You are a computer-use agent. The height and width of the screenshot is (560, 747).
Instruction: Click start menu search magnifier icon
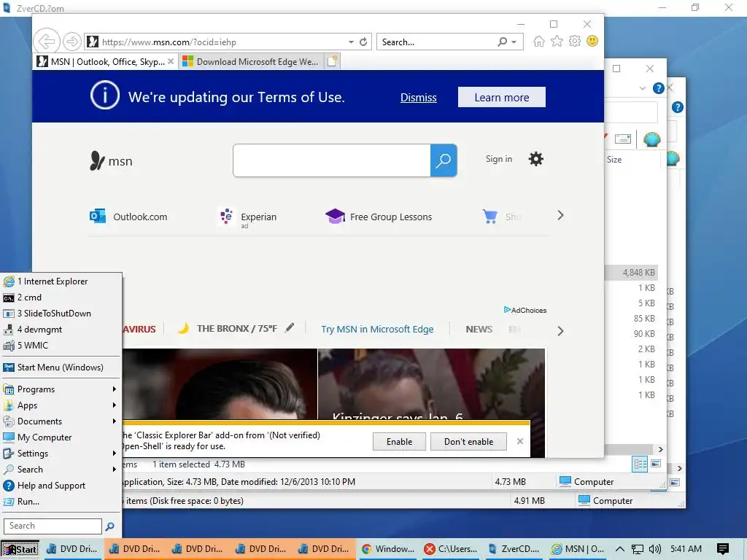point(110,526)
